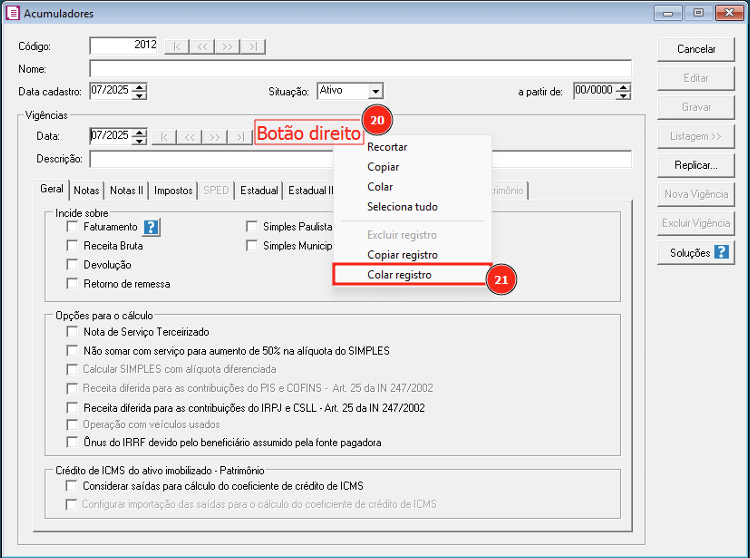
Task: Click next record arrow beside Código
Action: [228, 46]
